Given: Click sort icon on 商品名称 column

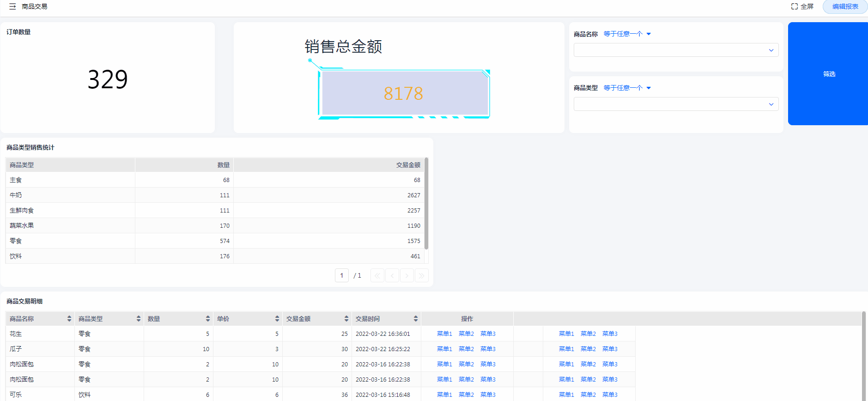Looking at the screenshot, I should click(69, 319).
